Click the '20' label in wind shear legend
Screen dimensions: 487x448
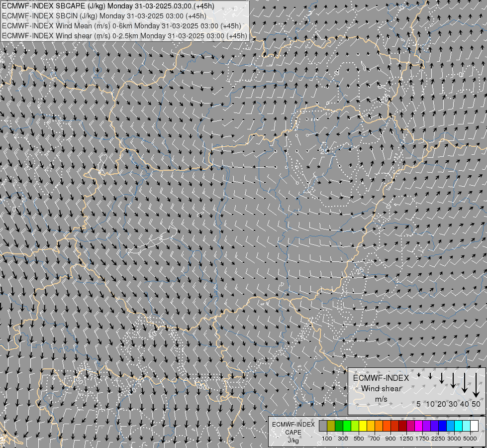point(442,404)
